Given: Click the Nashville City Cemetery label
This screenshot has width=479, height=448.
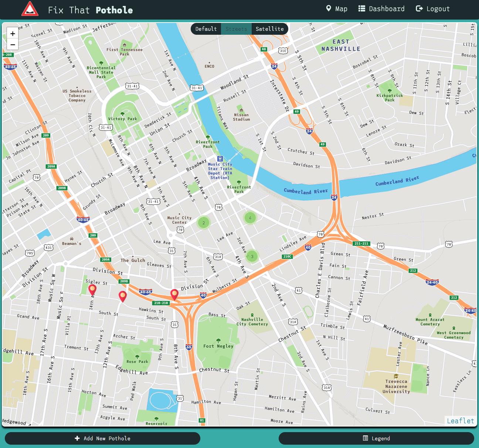Looking at the screenshot, I should pyautogui.click(x=252, y=322).
